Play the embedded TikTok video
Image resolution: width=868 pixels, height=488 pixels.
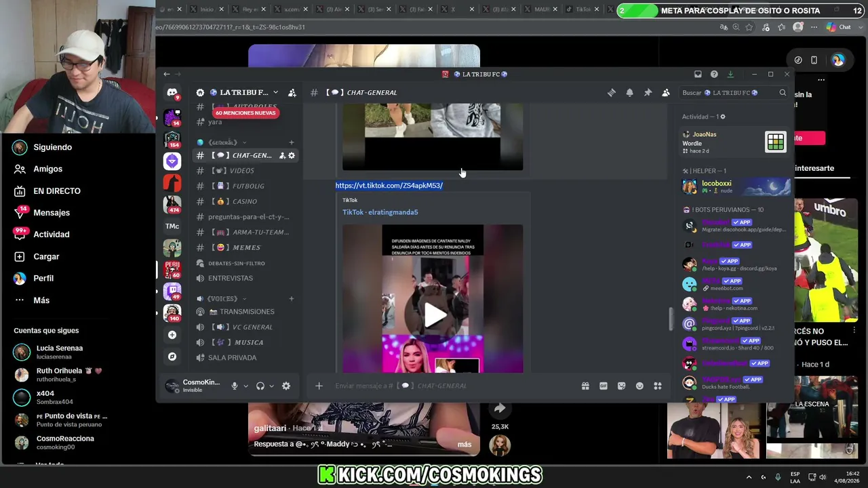click(434, 314)
